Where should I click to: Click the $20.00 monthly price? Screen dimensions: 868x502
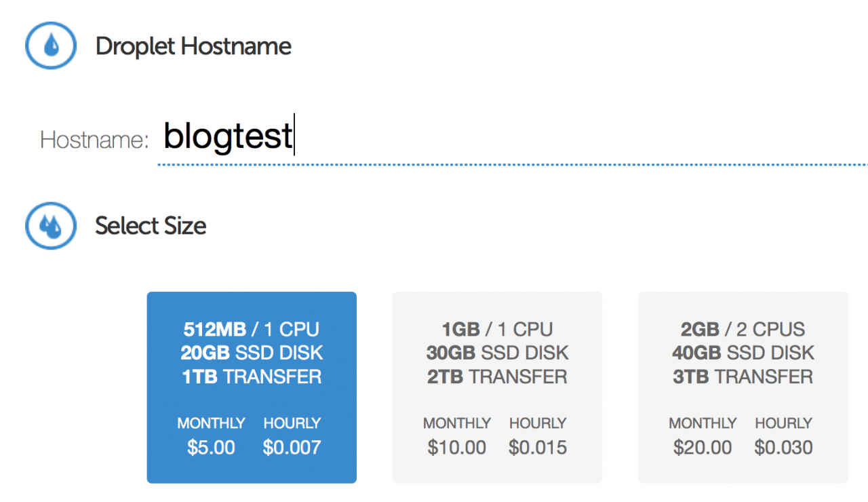point(703,448)
